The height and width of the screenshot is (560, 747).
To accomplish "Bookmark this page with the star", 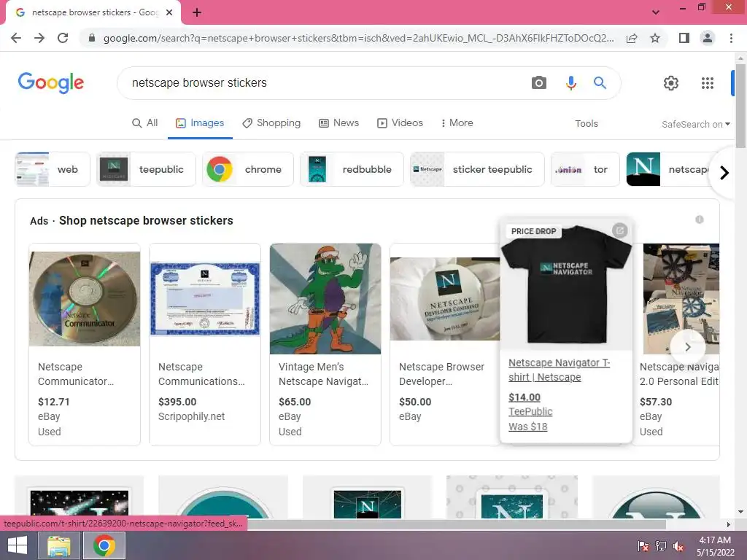I will (x=655, y=38).
